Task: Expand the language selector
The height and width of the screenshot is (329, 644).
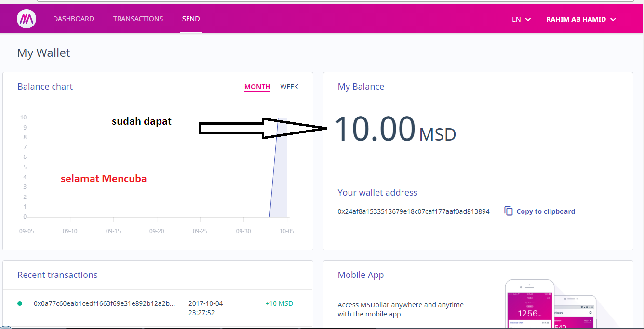Action: [521, 19]
